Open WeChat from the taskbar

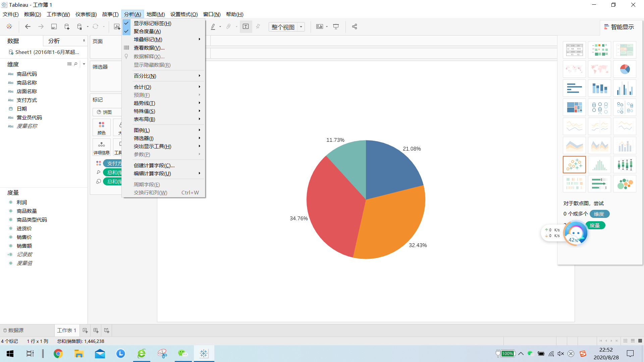pyautogui.click(x=183, y=354)
